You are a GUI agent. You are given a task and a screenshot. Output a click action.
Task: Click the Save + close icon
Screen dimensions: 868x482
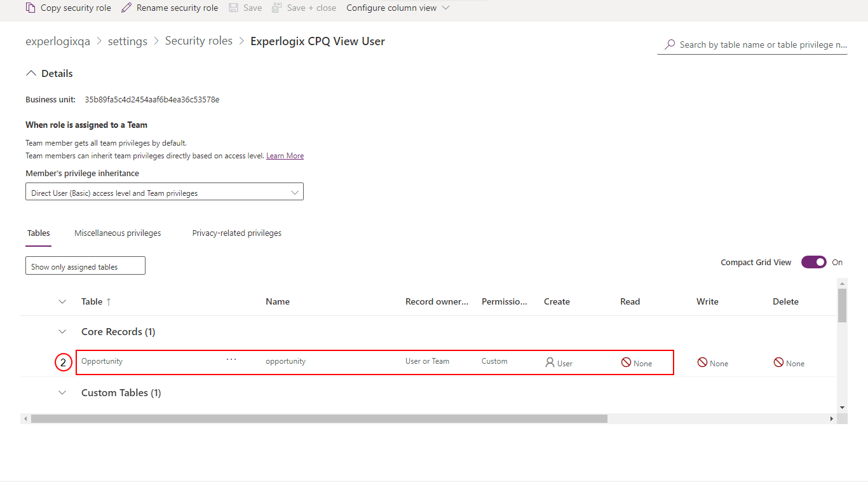[x=277, y=8]
